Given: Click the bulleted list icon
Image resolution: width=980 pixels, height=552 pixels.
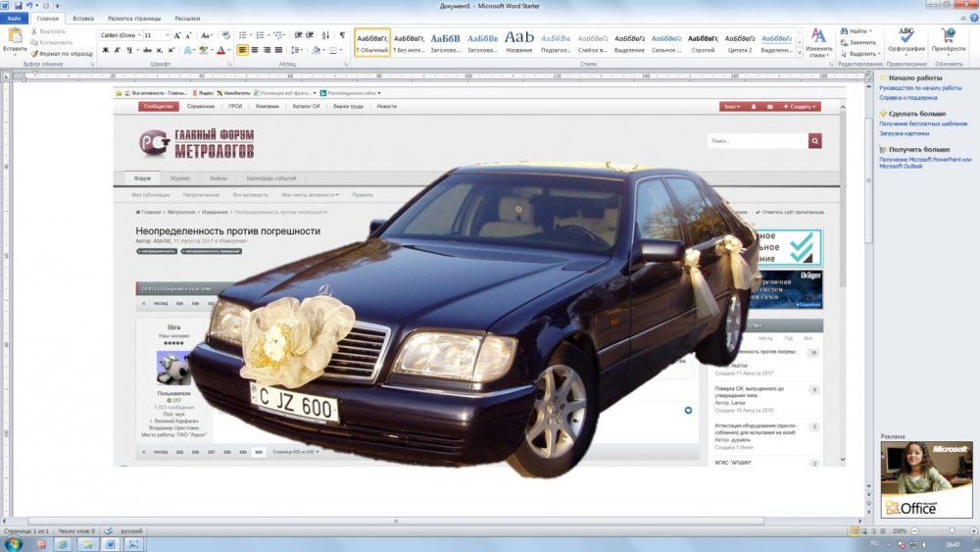Looking at the screenshot, I should tap(242, 35).
